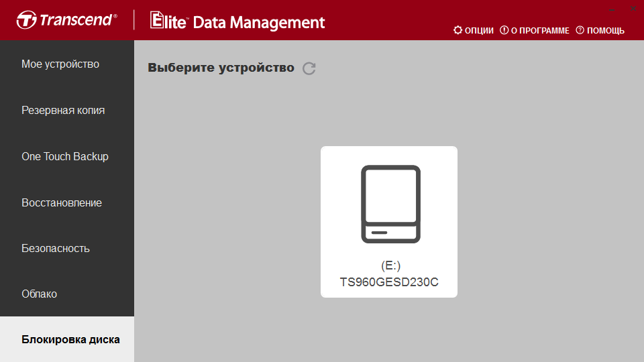Viewport: 644px width, 362px height.
Task: Select the Блокировка диска tab
Action: (x=67, y=339)
